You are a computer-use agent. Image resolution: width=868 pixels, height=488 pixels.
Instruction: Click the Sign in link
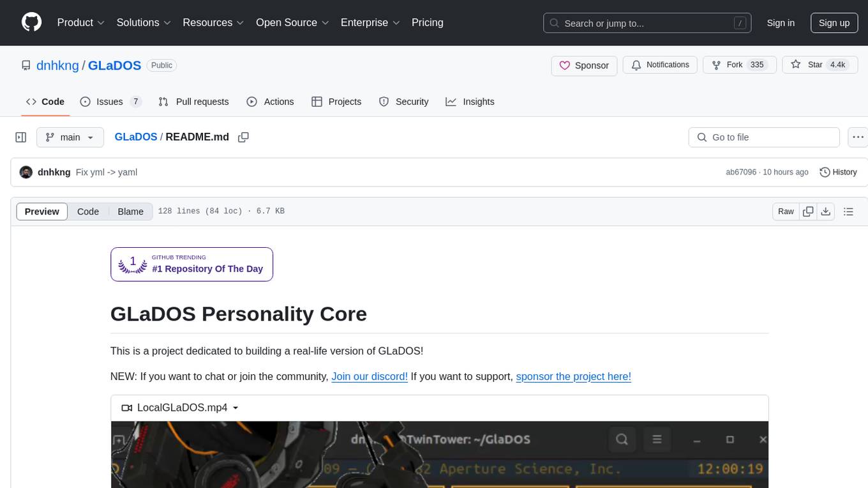pyautogui.click(x=781, y=23)
